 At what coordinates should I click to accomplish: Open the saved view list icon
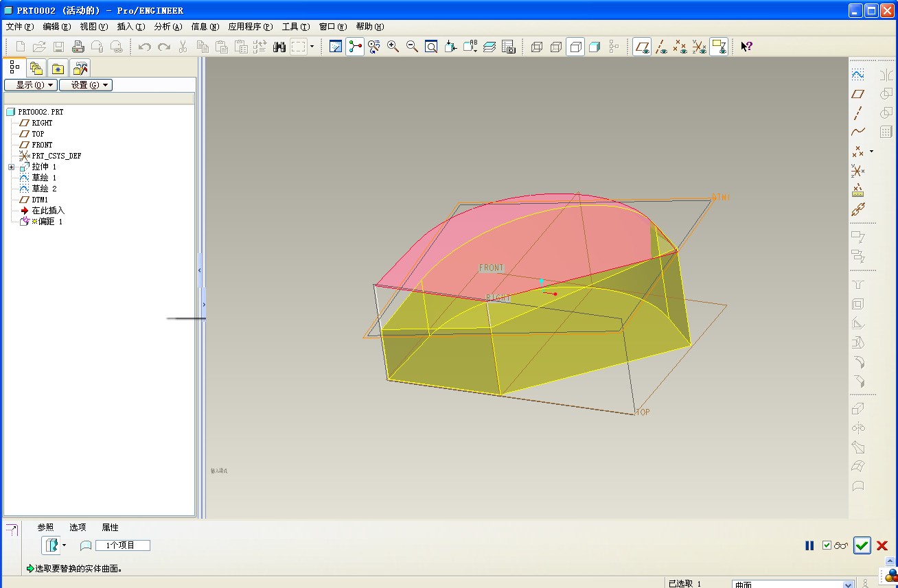coord(470,47)
